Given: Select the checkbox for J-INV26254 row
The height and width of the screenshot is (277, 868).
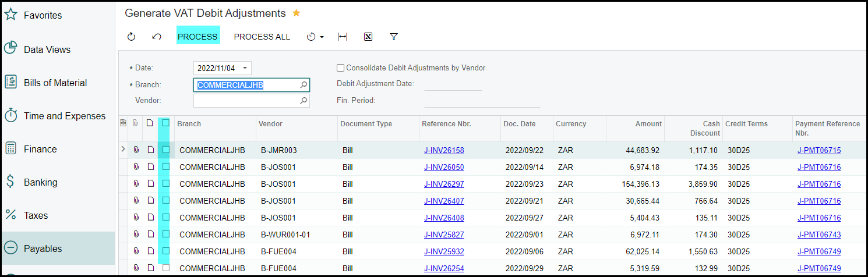Looking at the screenshot, I should [x=166, y=268].
